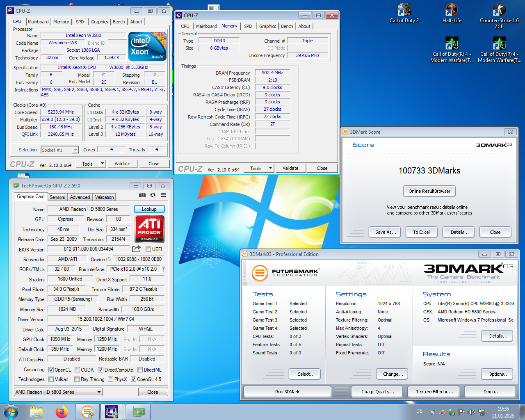This screenshot has width=525, height=420.
Task: Toggle the UEFI checkbox in GPU-Z
Action: [148, 249]
